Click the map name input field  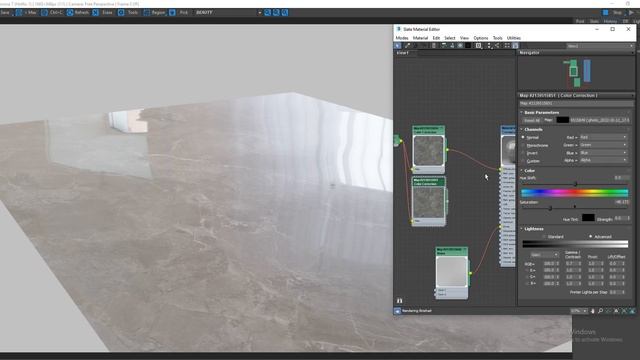coord(575,104)
